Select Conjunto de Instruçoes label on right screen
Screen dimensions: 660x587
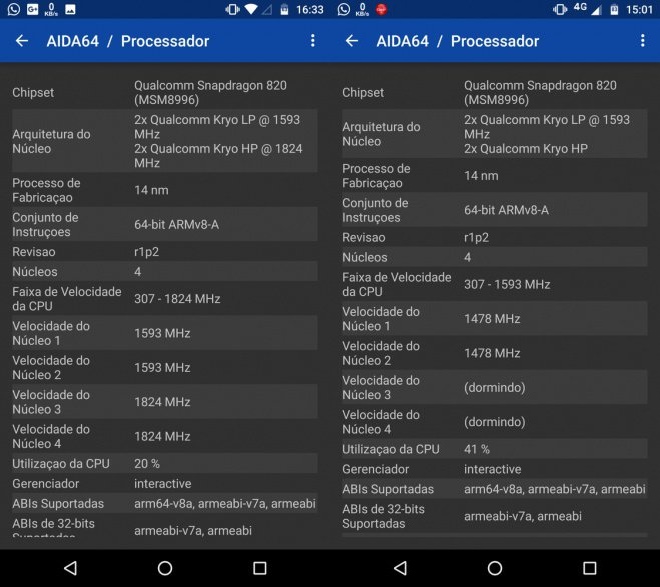375,210
